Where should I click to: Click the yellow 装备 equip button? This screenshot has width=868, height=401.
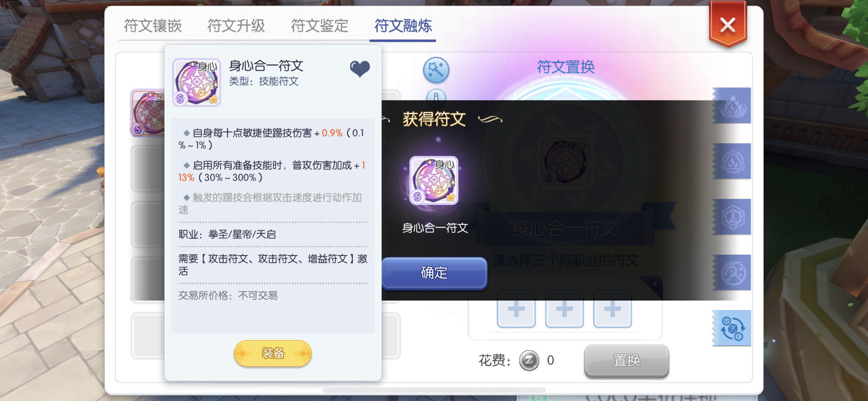pos(273,354)
